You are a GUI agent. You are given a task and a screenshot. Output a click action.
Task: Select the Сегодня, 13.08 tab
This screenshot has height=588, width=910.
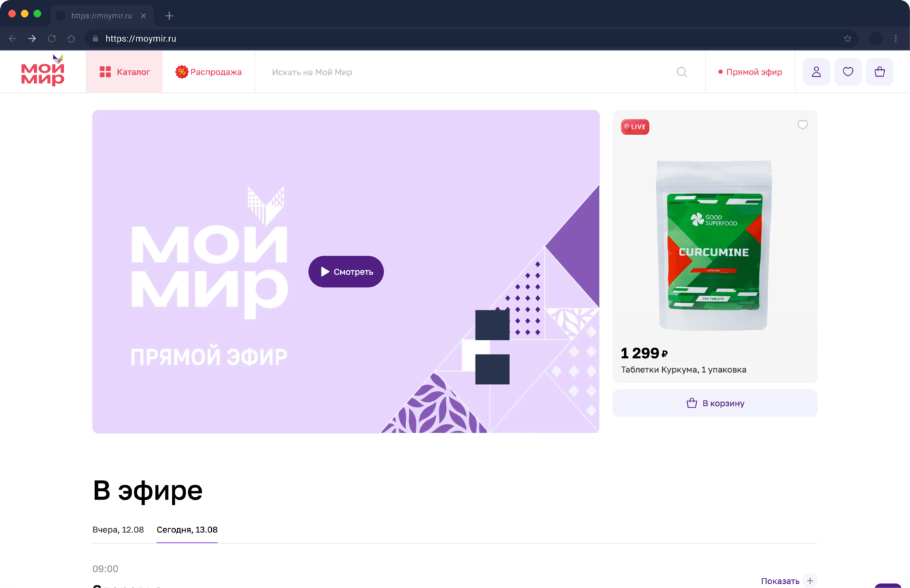(187, 530)
